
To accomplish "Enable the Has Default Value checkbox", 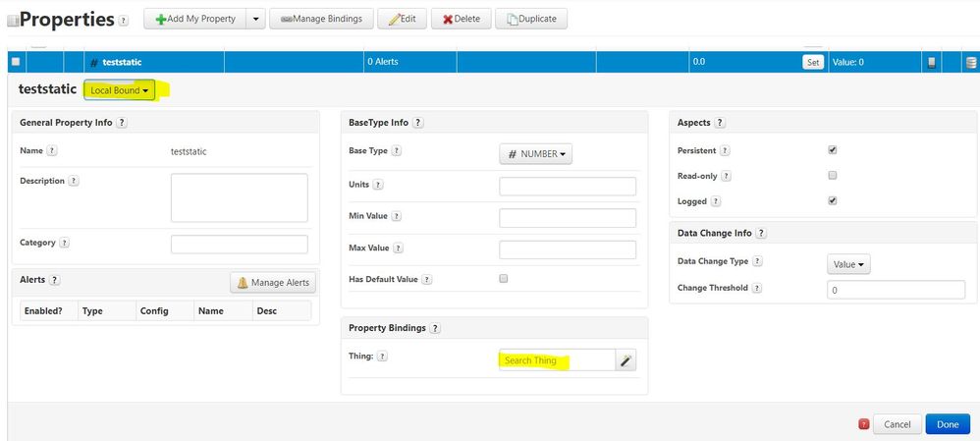I will (x=504, y=278).
